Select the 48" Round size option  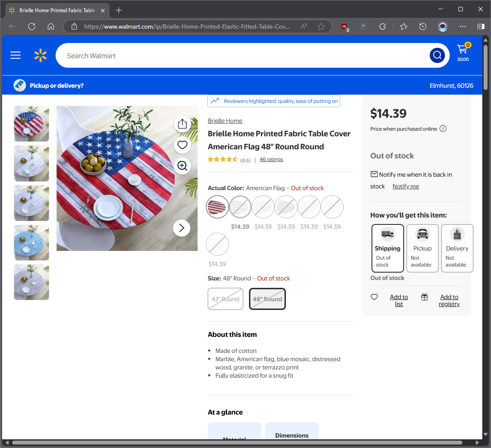[267, 299]
